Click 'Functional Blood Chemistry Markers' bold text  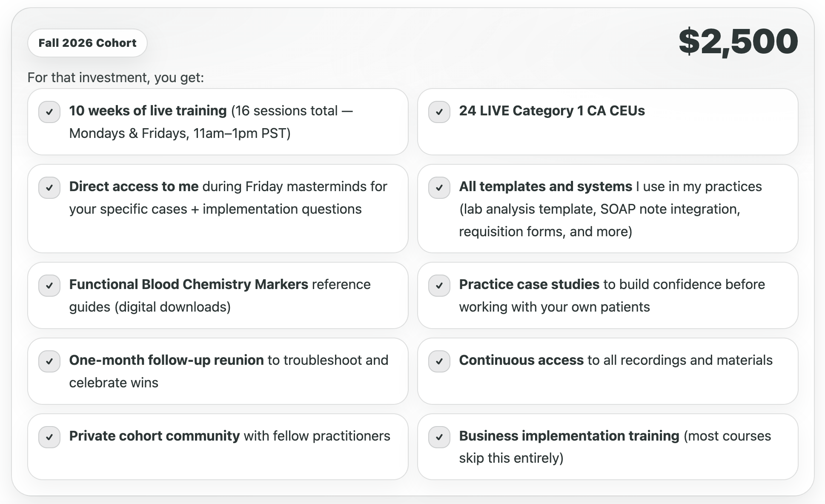[x=189, y=284]
